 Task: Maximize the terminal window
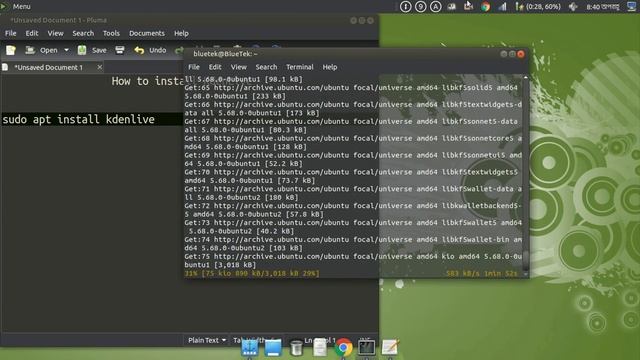(512, 54)
